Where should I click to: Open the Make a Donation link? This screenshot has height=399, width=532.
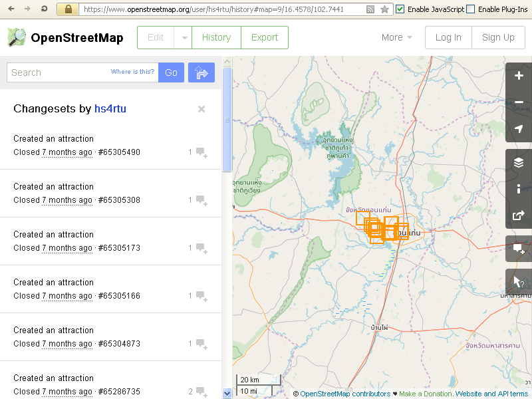425,394
